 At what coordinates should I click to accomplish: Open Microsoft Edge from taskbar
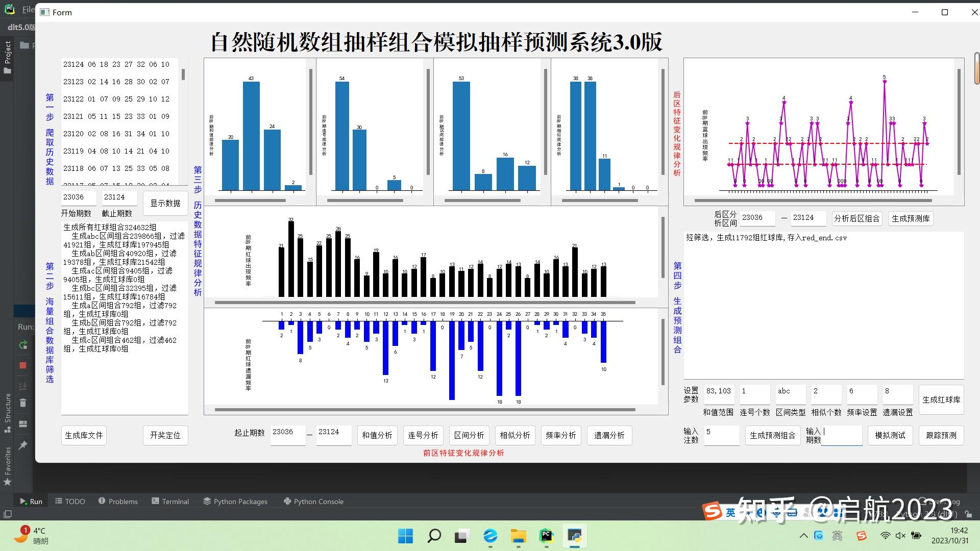490,536
